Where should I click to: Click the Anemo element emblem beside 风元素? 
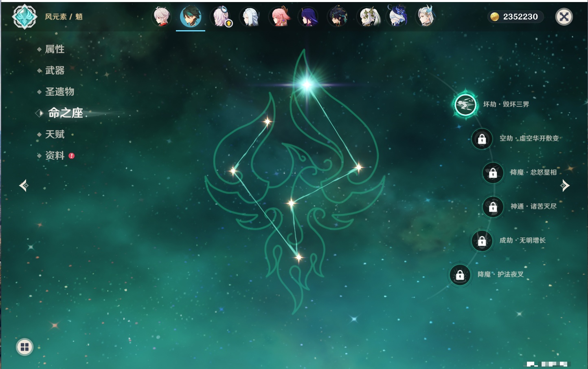click(x=25, y=17)
